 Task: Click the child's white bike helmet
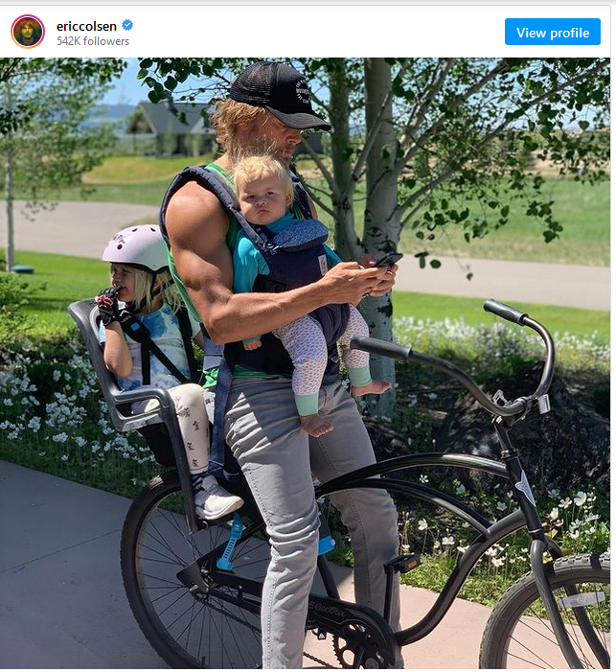coord(136,247)
